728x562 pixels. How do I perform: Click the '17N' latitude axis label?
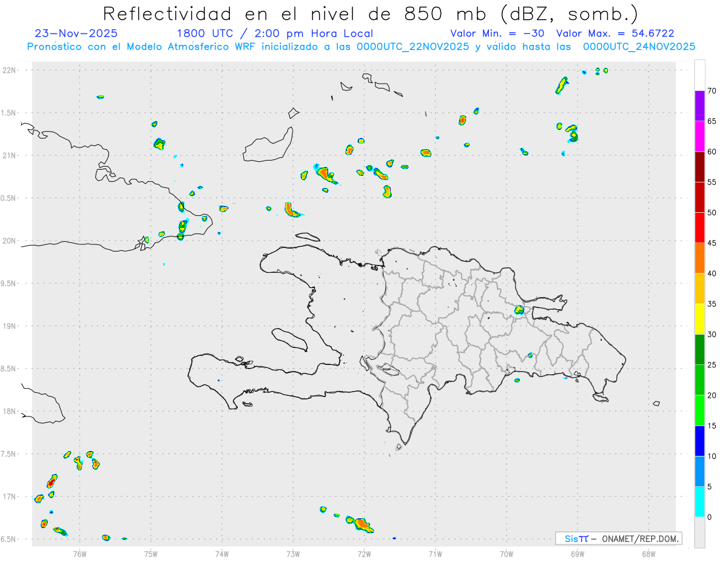click(10, 497)
